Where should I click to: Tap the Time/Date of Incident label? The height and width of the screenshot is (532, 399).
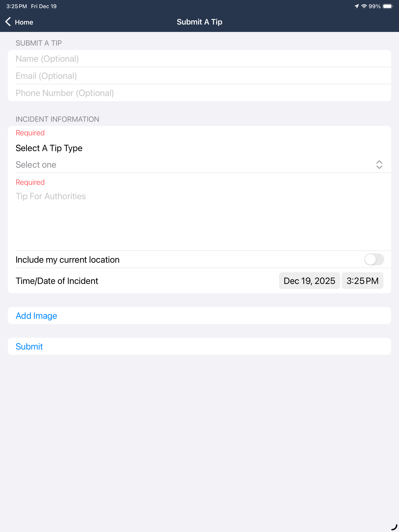(57, 281)
